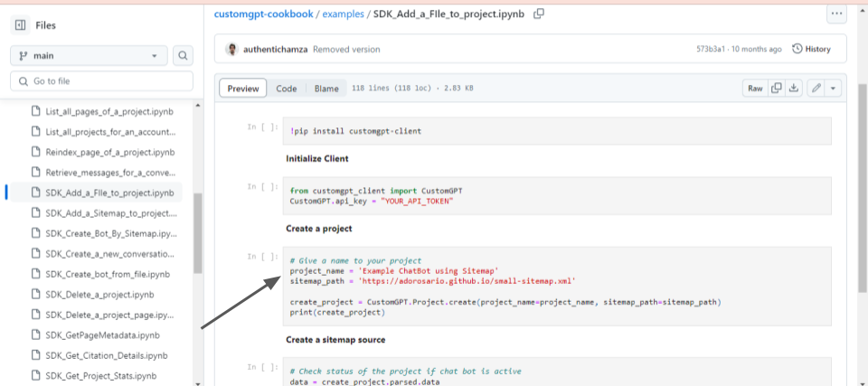Viewport: 868px width, 386px height.
Task: Go to examples breadcrumb folder
Action: click(x=344, y=14)
